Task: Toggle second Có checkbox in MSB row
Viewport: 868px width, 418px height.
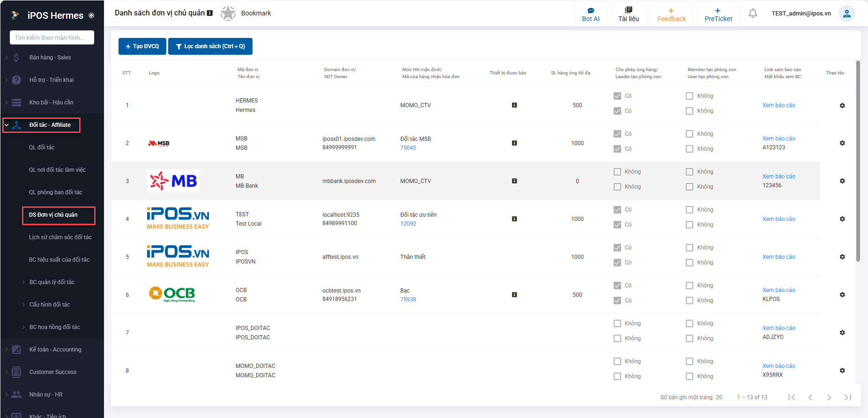Action: [x=617, y=149]
